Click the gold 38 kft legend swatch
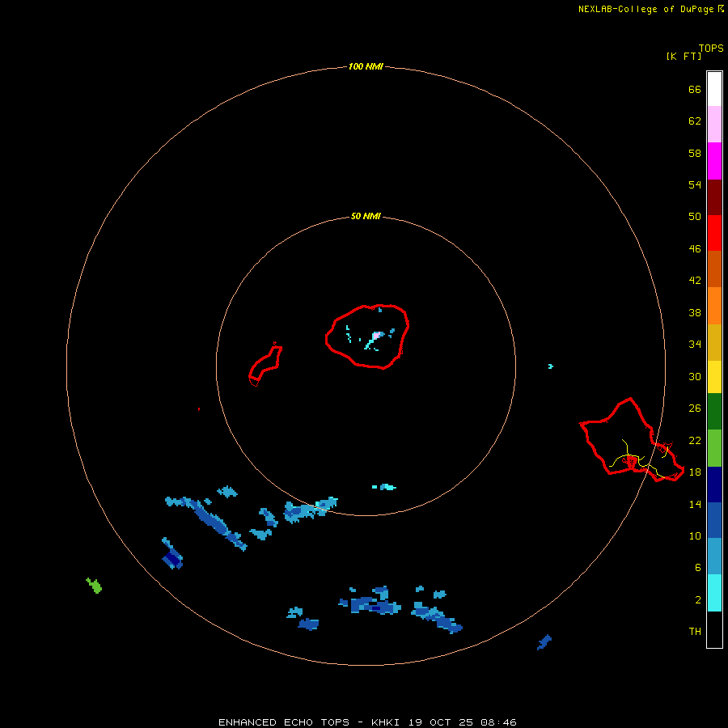 (x=714, y=342)
